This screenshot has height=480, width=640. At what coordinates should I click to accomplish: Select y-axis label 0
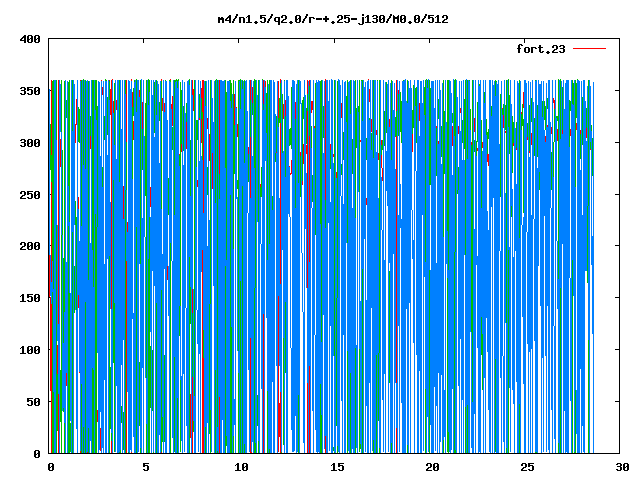point(37,453)
